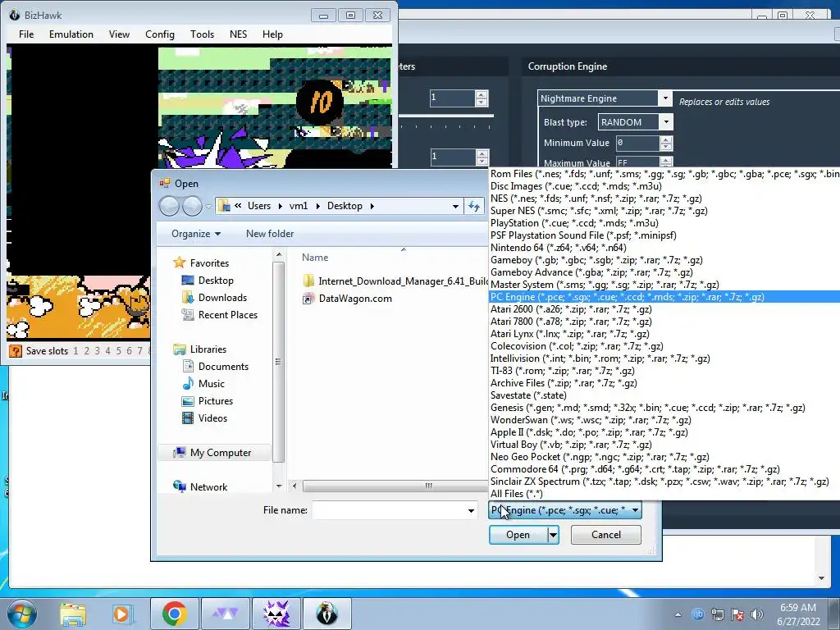Screen dimensions: 840x630
Task: Collapse the file type combo box arrow
Action: [635, 510]
